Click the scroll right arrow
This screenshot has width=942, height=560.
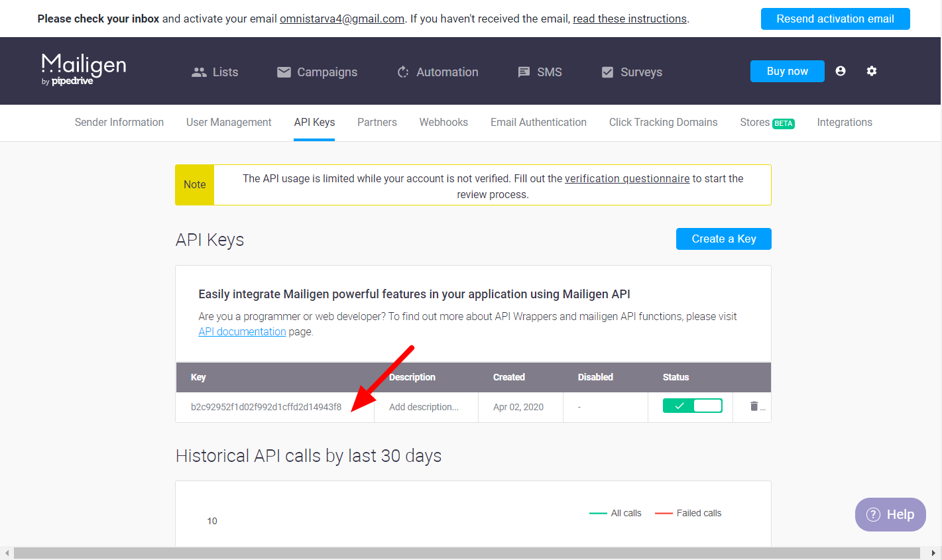click(933, 553)
